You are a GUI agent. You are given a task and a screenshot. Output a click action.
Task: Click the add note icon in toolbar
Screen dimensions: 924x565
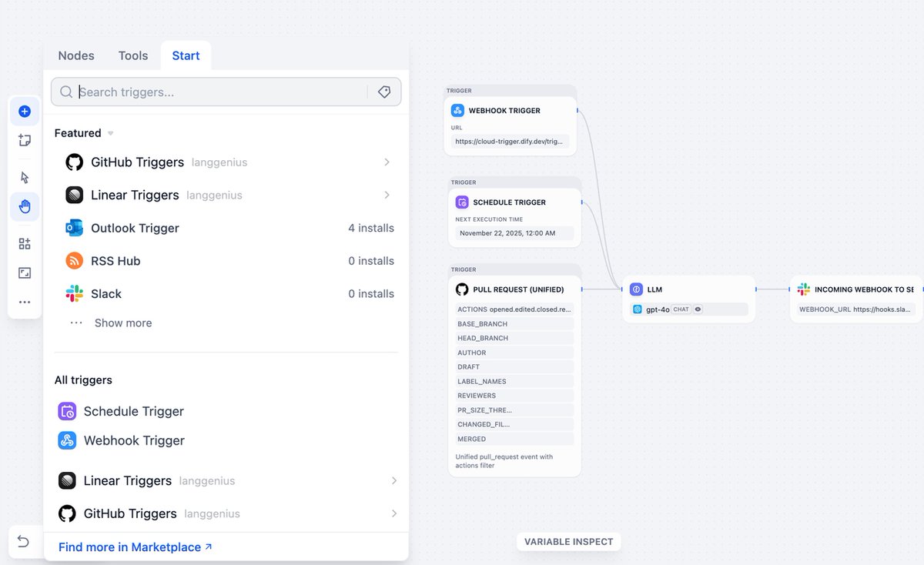point(25,140)
